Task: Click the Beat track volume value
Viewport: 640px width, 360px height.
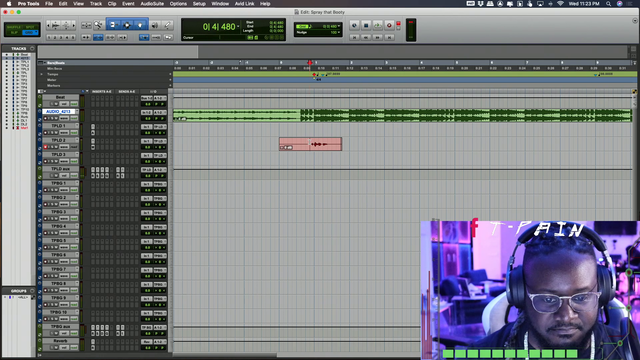Action: point(147,104)
